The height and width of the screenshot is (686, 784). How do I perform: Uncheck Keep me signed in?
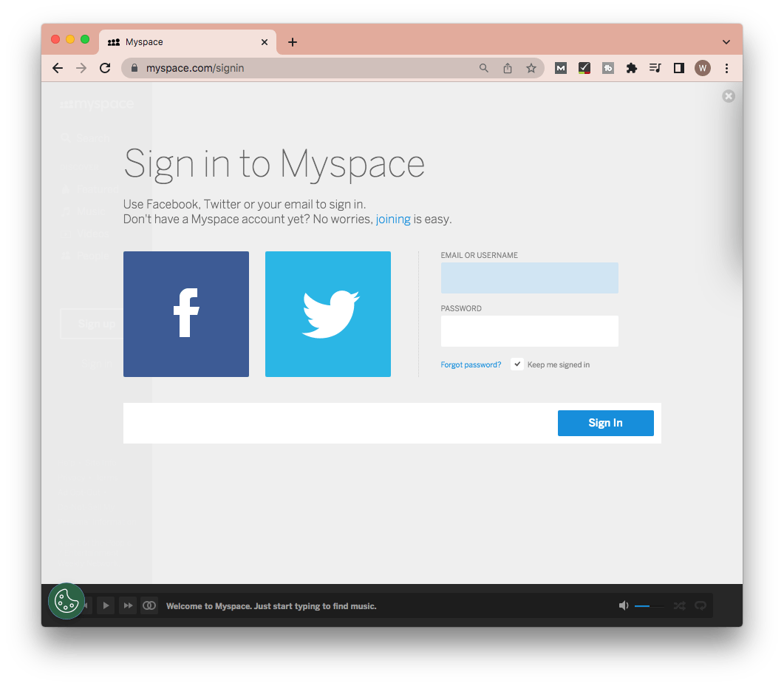(x=517, y=364)
